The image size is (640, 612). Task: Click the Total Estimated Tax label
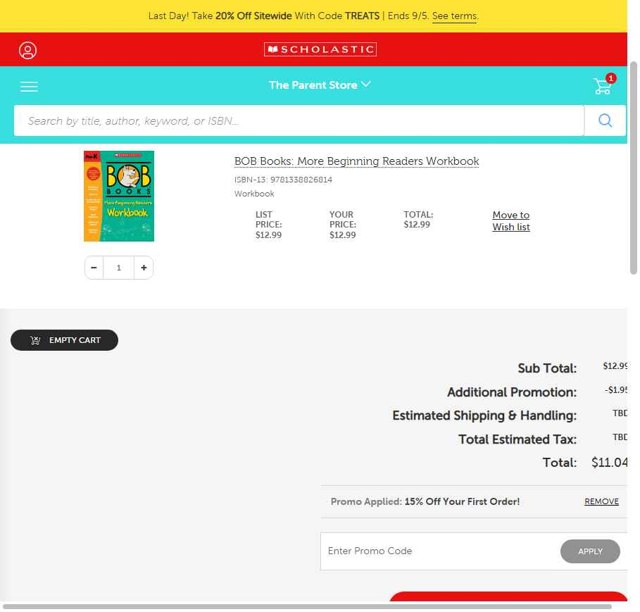tap(517, 439)
